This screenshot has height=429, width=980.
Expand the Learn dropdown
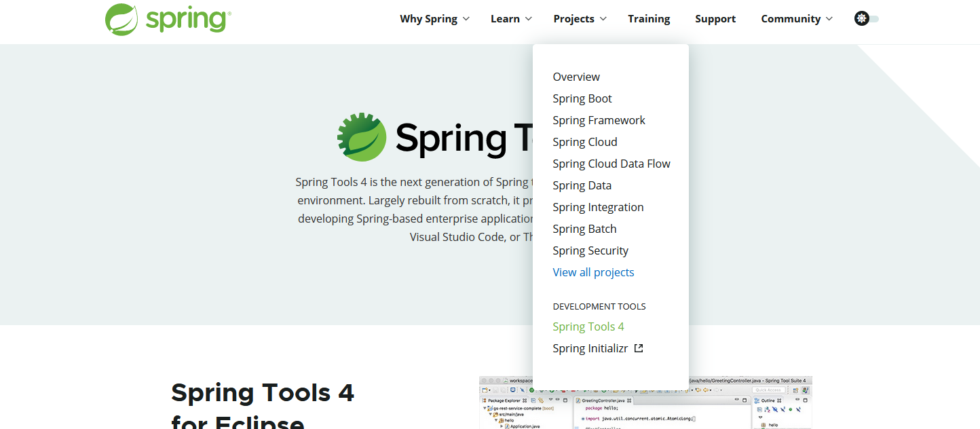[x=511, y=18]
